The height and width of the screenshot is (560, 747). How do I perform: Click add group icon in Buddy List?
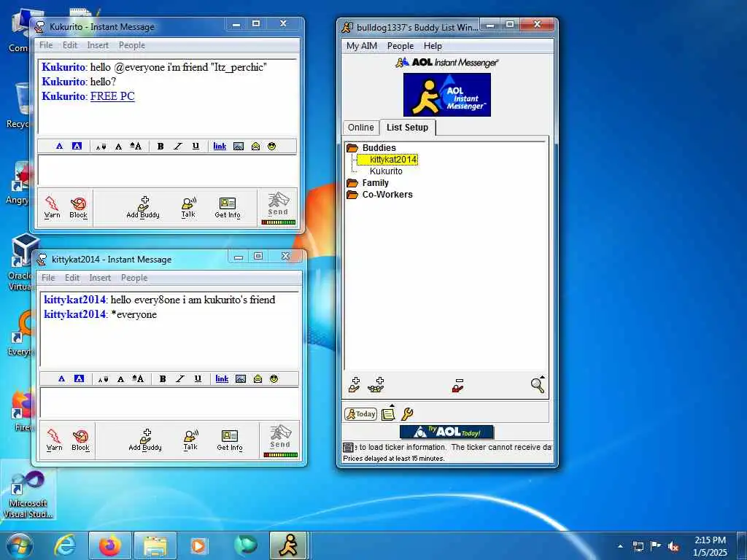(376, 385)
